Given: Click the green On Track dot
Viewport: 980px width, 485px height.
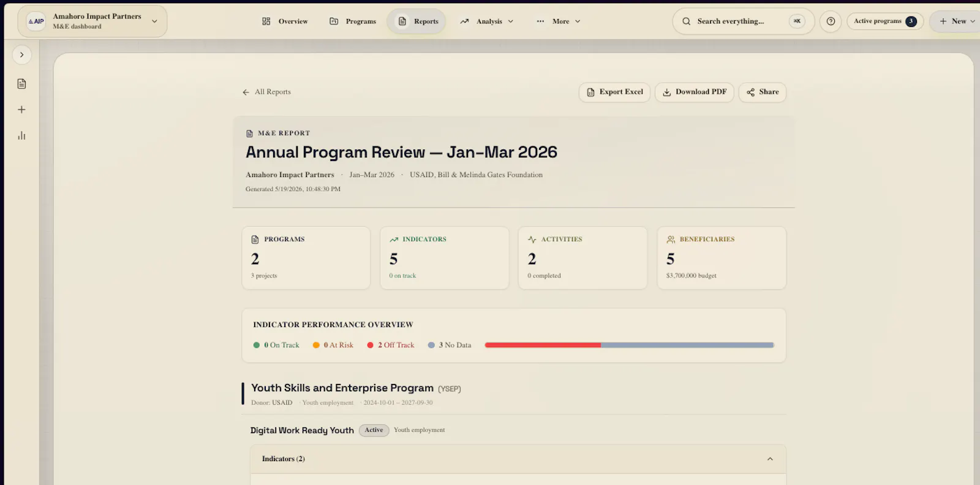Looking at the screenshot, I should coord(257,345).
